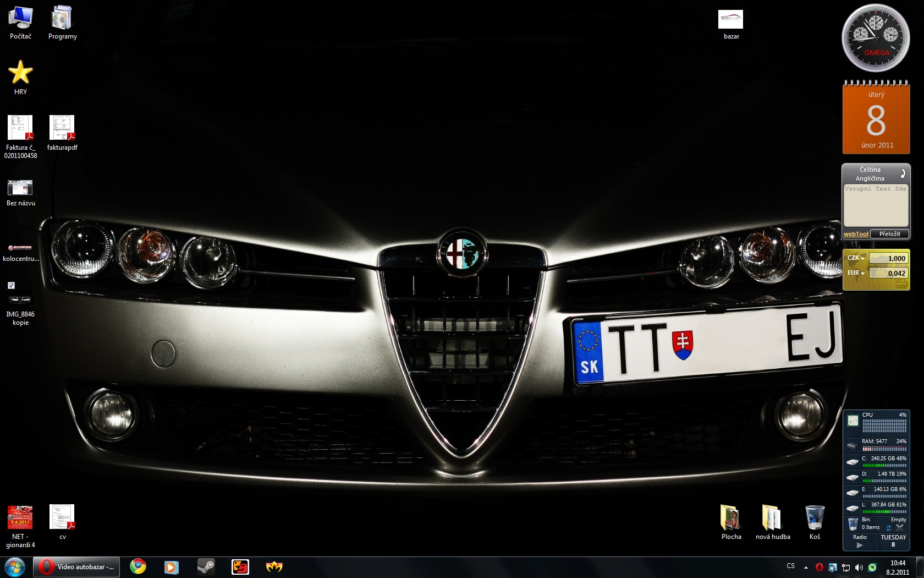
Task: Show hidden system tray icons
Action: (x=806, y=567)
